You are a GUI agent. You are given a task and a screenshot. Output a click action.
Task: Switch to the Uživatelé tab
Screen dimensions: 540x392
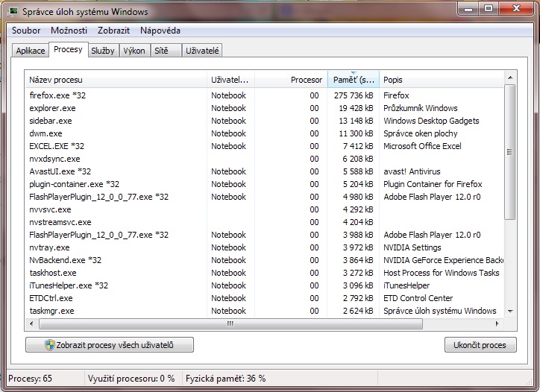click(x=203, y=51)
